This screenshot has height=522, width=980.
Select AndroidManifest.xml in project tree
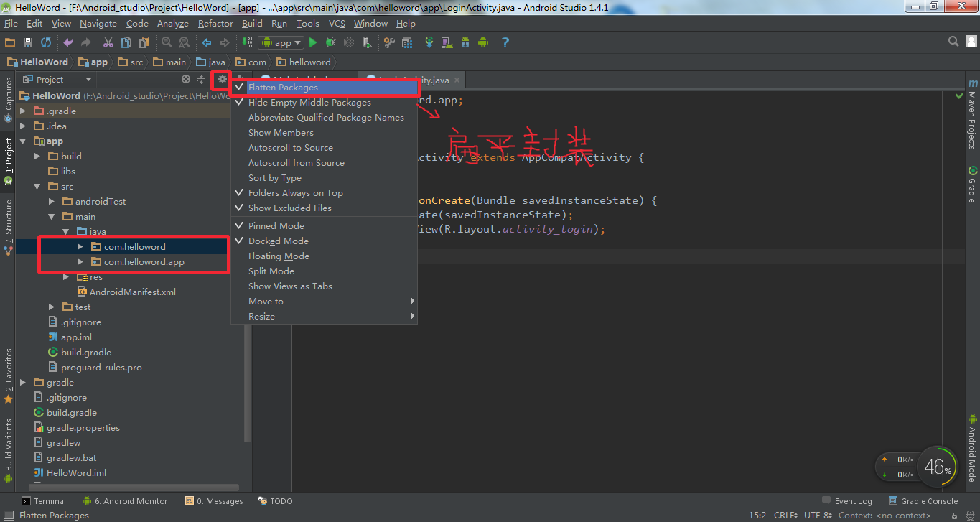point(126,292)
